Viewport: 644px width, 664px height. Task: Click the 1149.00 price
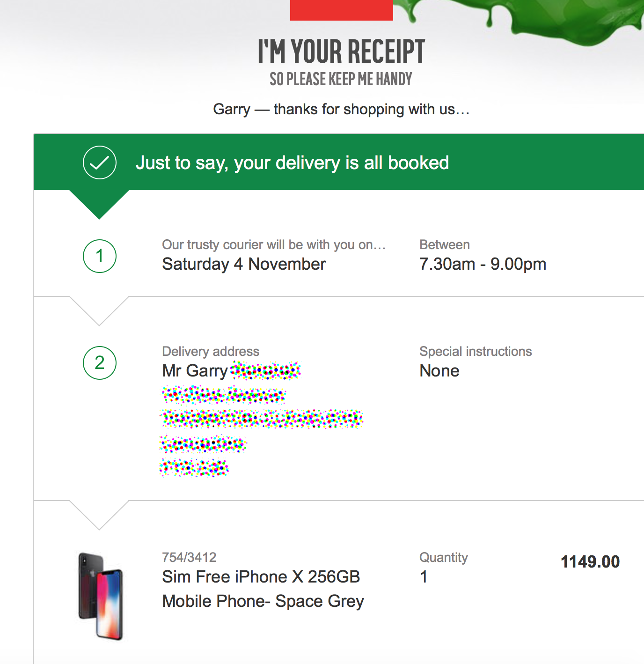[x=590, y=561]
